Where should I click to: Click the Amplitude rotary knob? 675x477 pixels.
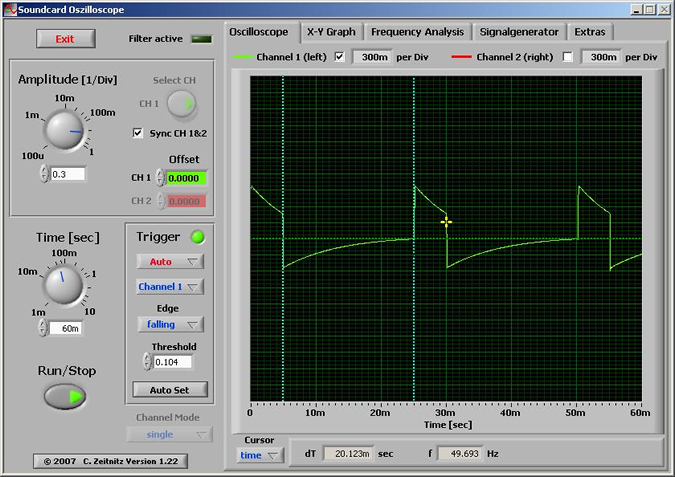[64, 131]
